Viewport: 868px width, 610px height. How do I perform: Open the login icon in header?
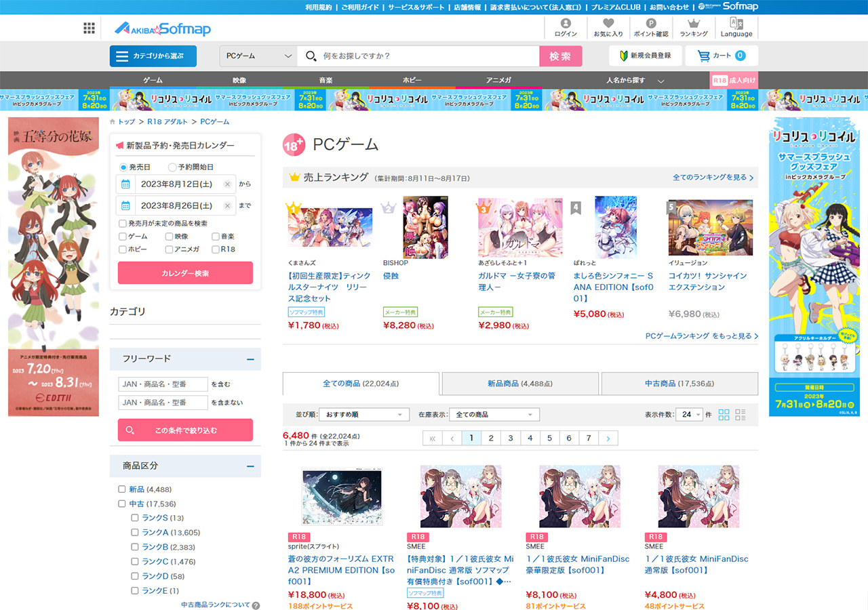tap(566, 24)
